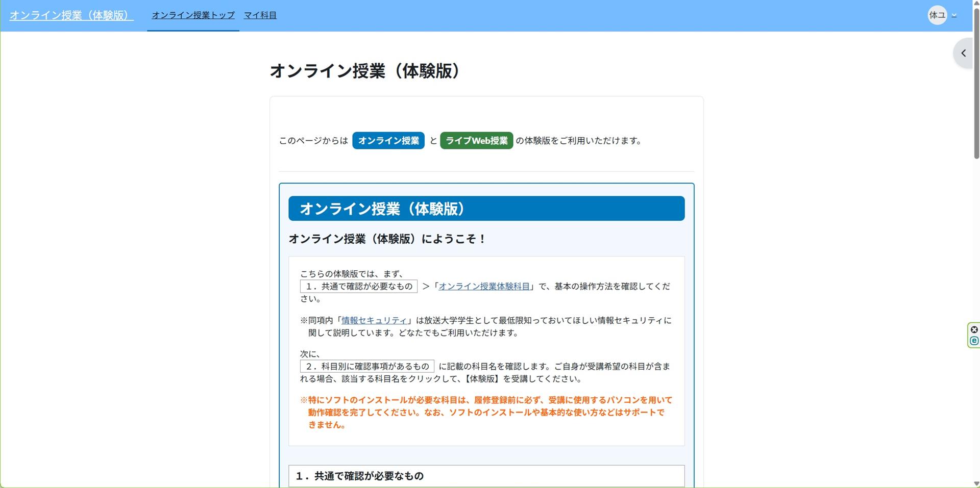Click the blue オンライン授業 badge
Screen dimensions: 980x488
(388, 141)
